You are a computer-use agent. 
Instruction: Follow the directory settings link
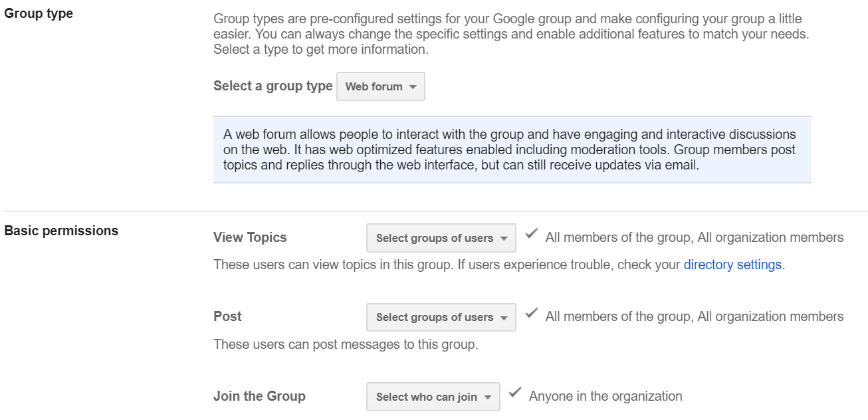[734, 264]
